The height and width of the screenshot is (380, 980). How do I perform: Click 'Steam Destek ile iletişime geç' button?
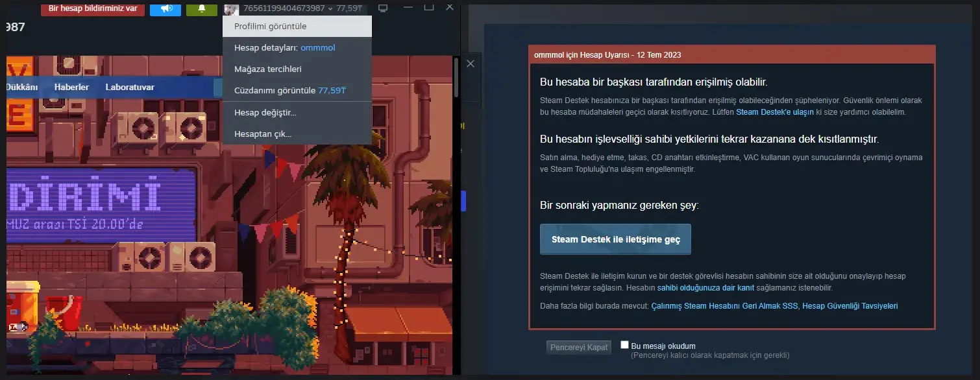pyautogui.click(x=615, y=239)
